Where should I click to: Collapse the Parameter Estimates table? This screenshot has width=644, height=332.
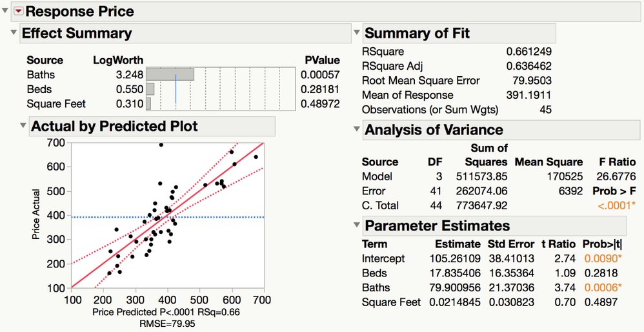[x=357, y=225]
